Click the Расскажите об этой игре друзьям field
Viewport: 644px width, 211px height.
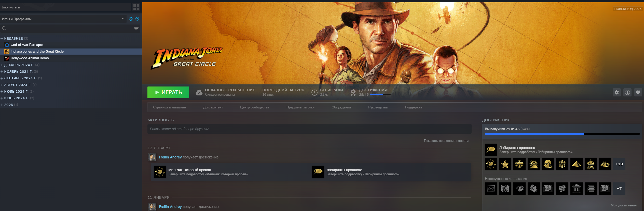[x=309, y=129]
